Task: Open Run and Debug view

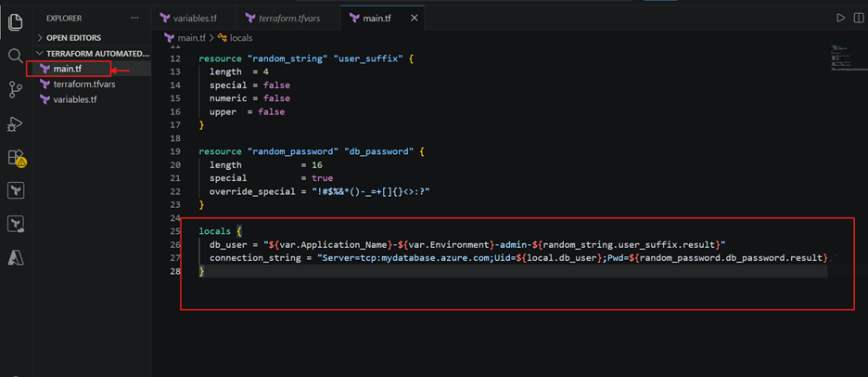Action: (x=16, y=123)
